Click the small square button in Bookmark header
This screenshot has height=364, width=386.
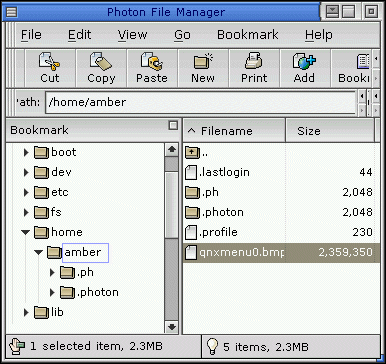point(173,126)
